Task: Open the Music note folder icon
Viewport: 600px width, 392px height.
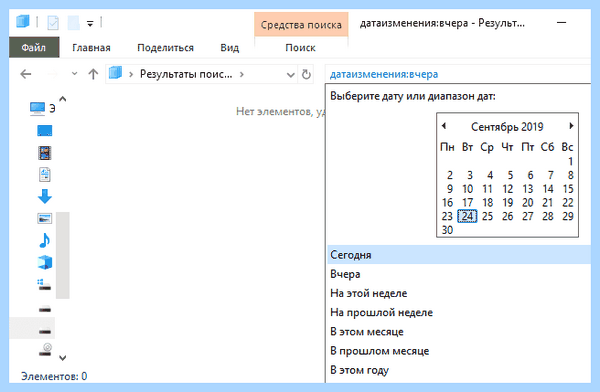Action: pyautogui.click(x=44, y=240)
